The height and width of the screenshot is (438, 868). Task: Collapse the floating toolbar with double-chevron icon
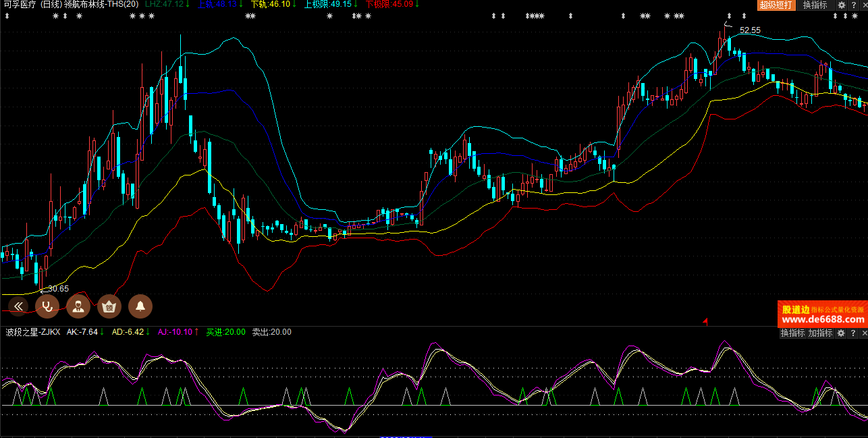point(18,306)
